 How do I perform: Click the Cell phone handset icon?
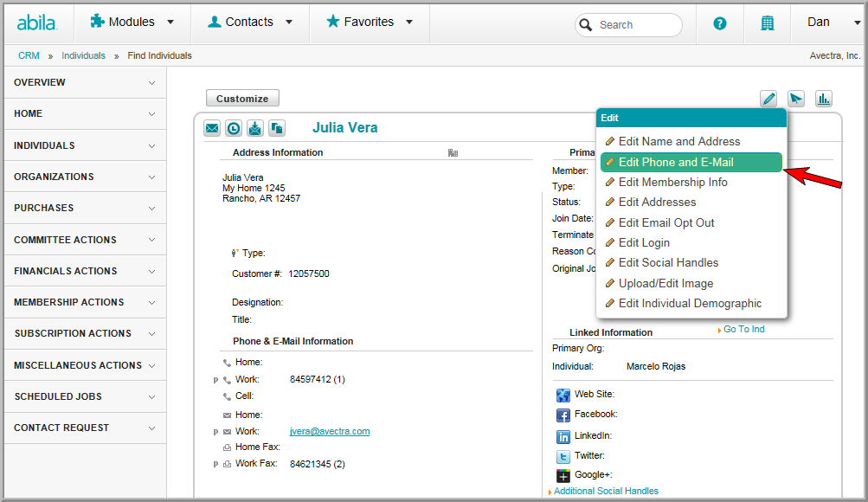[x=227, y=397]
